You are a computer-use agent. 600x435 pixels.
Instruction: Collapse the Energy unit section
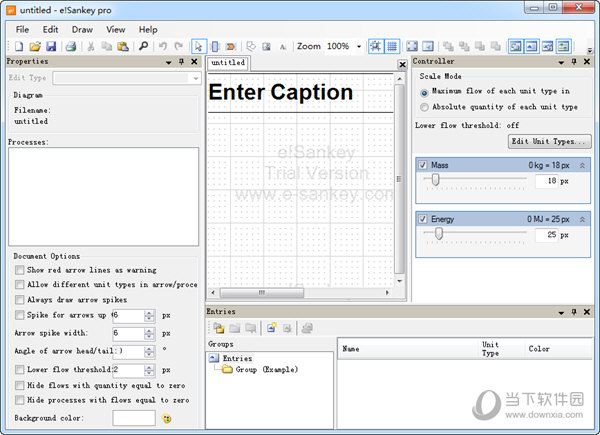point(583,218)
